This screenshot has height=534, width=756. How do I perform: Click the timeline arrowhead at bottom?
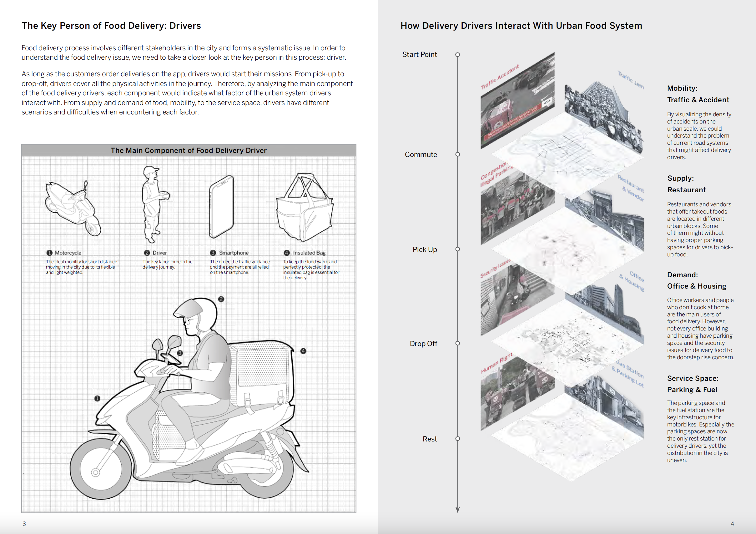click(457, 509)
